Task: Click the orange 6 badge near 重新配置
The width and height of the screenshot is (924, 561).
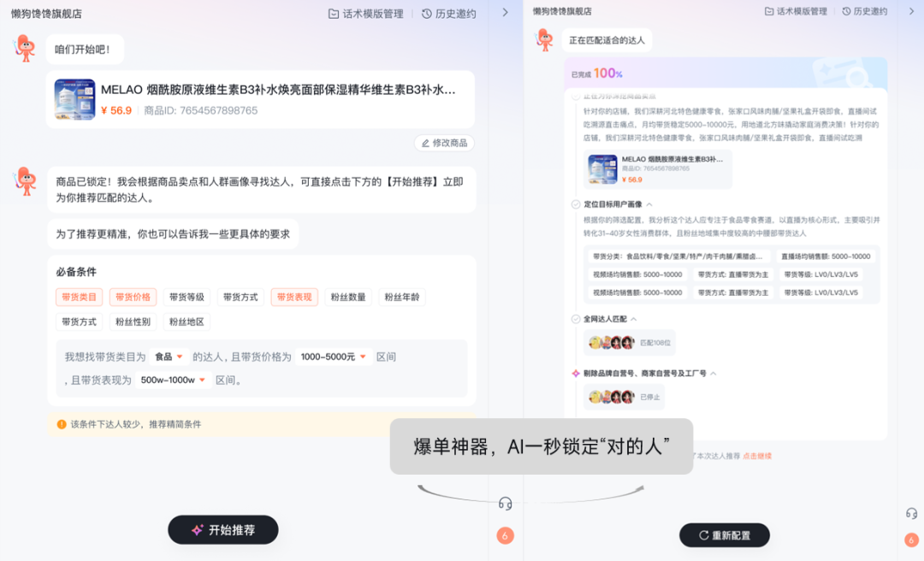Action: coord(911,540)
